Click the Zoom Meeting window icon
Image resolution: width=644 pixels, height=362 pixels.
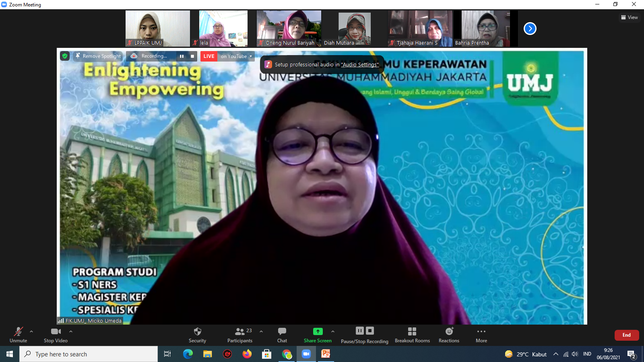click(x=4, y=4)
